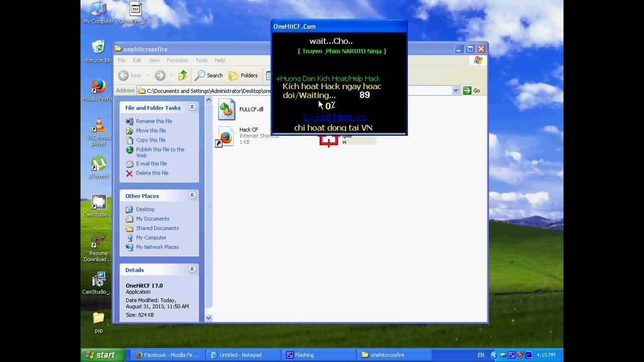
Task: Click the Back navigation button
Action: click(x=130, y=75)
